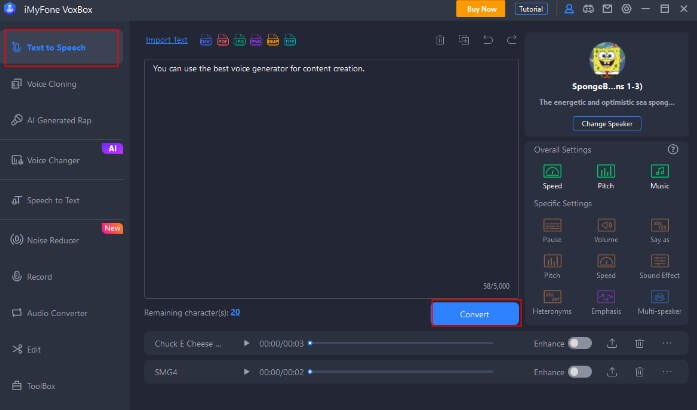Open more options for Chuck E Cheese clip
This screenshot has height=410, width=697.
(667, 343)
